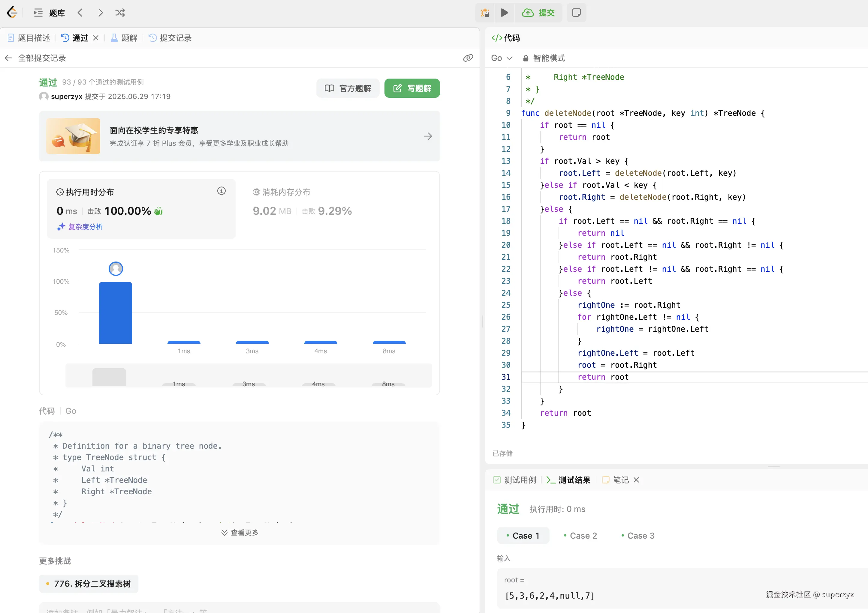
Task: Switch to the 题目描述 tab
Action: [x=29, y=38]
